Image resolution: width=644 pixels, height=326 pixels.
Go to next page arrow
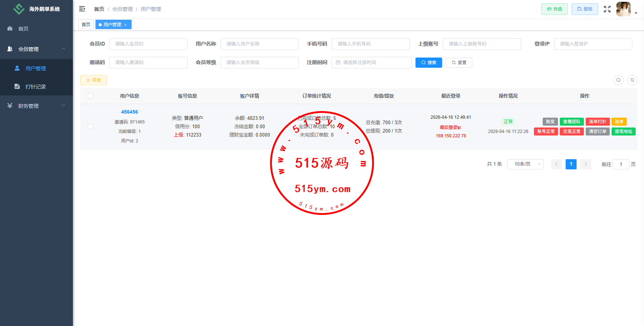[586, 164]
